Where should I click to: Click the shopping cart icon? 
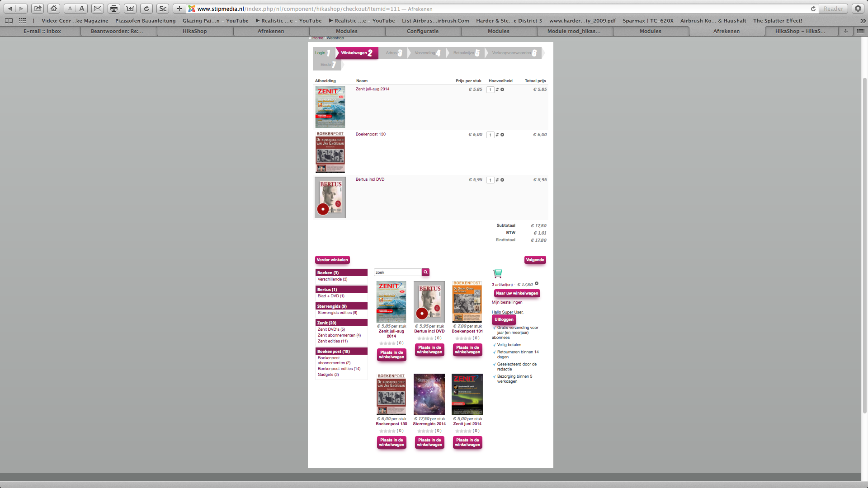(x=497, y=273)
